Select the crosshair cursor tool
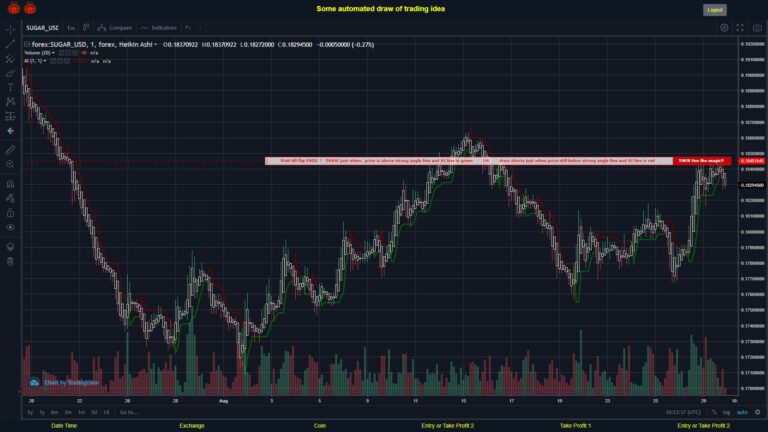Screen dimensions: 768x432 [10, 29]
